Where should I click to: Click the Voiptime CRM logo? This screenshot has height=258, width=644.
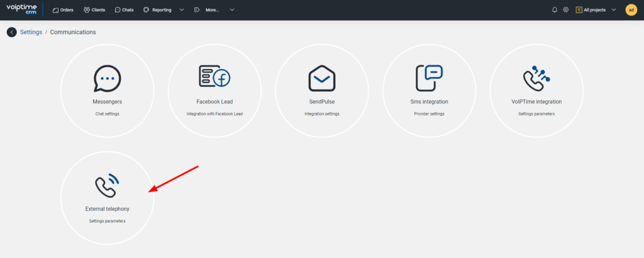(21, 10)
